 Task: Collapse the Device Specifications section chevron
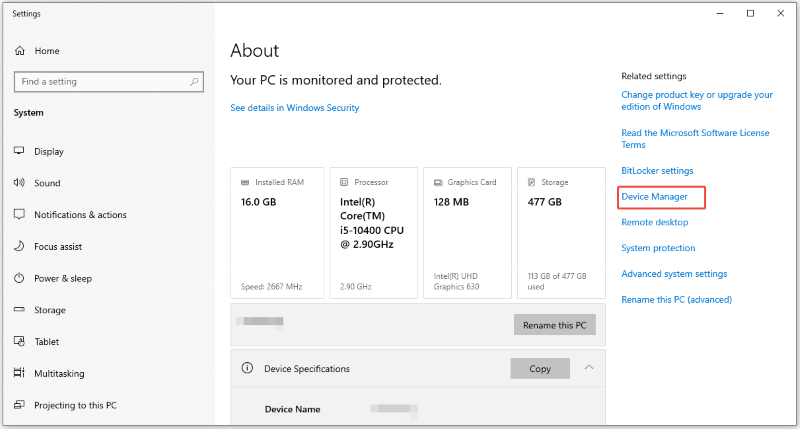tap(589, 368)
